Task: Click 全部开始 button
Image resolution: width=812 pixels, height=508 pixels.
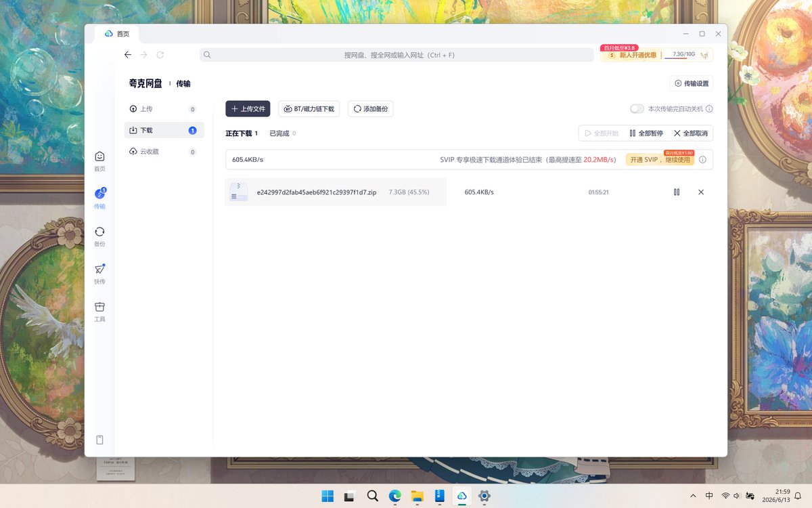Action: click(602, 133)
